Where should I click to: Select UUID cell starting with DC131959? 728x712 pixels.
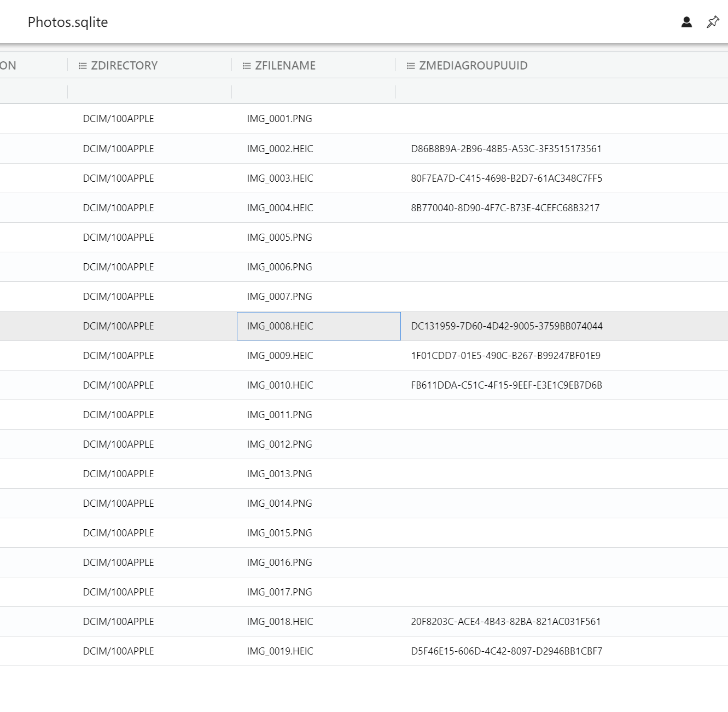tap(506, 326)
